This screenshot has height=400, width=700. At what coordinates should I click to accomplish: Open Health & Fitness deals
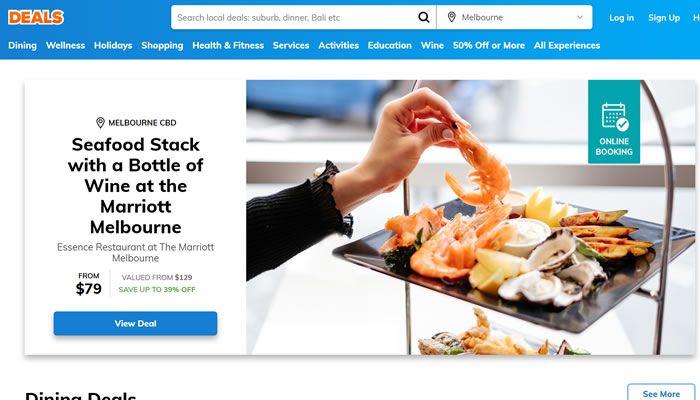point(228,46)
